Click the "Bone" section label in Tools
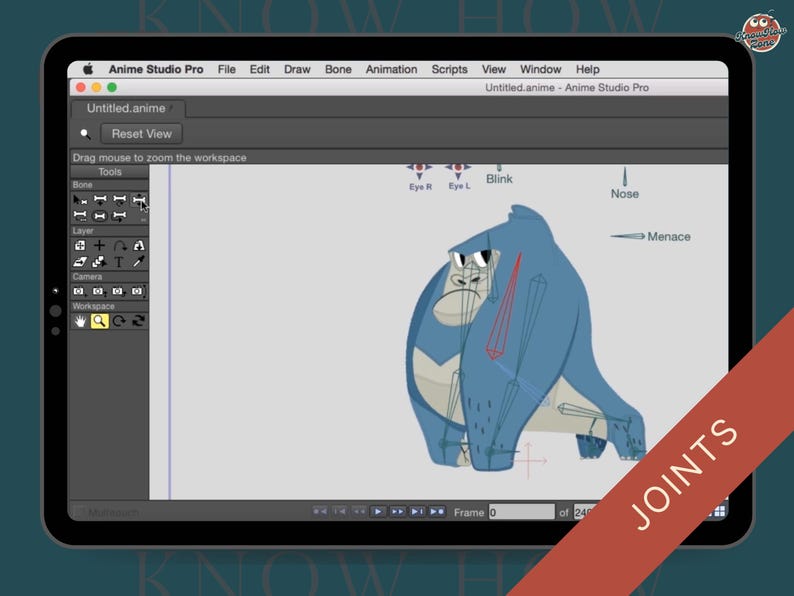The width and height of the screenshot is (794, 596). click(83, 185)
